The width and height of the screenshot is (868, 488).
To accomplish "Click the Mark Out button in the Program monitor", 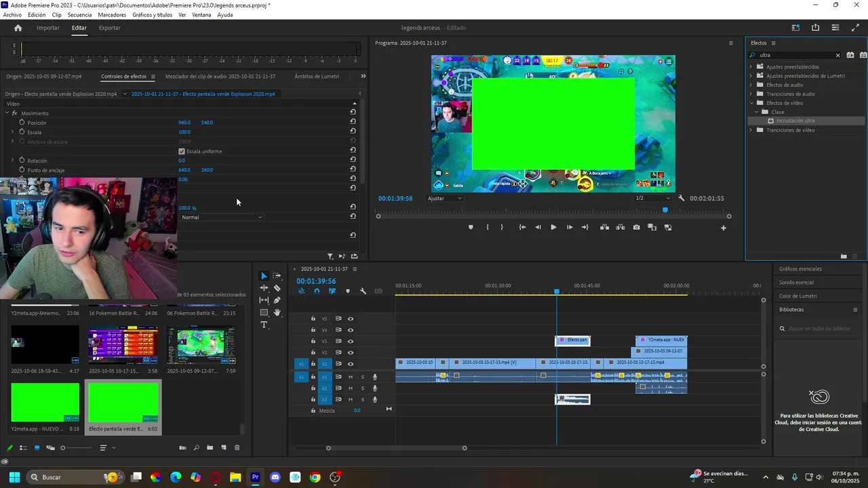I will coord(502,227).
